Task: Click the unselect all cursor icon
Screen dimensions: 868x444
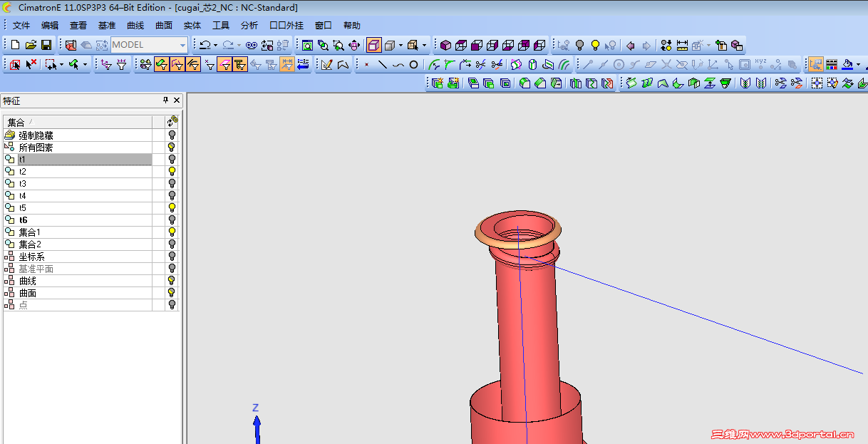Action: tap(31, 64)
